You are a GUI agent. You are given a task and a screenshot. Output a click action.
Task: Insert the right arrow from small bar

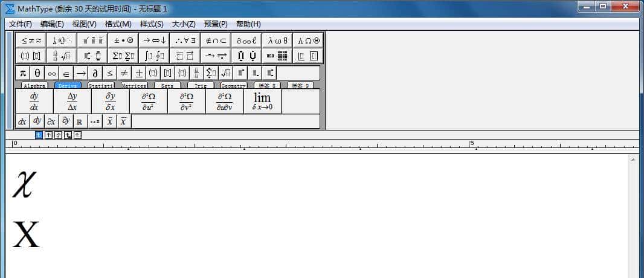[81, 73]
